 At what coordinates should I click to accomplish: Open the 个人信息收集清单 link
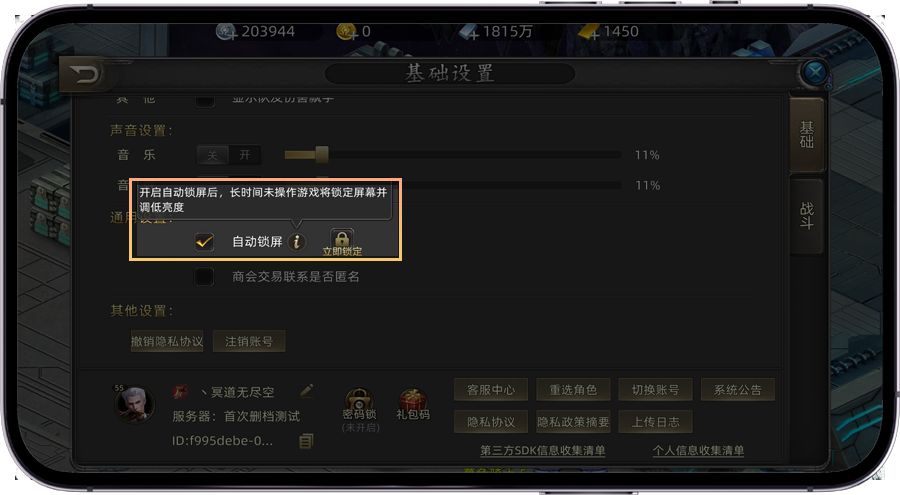[698, 451]
